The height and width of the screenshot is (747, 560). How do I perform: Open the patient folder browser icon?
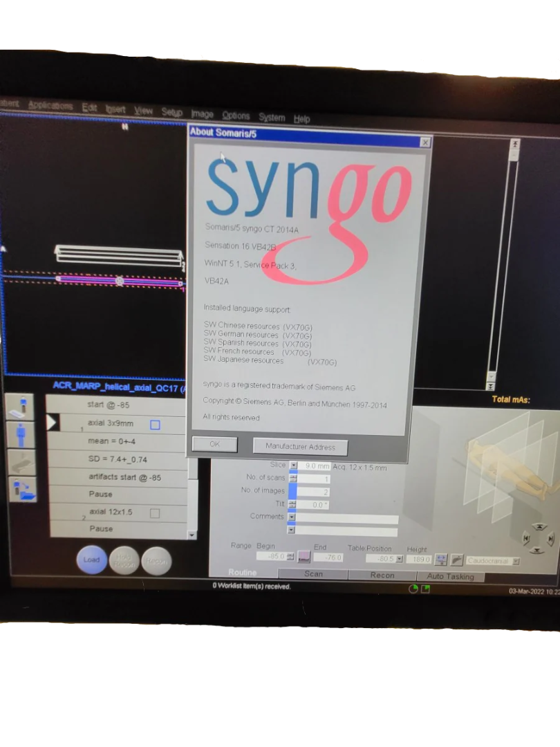pyautogui.click(x=22, y=490)
